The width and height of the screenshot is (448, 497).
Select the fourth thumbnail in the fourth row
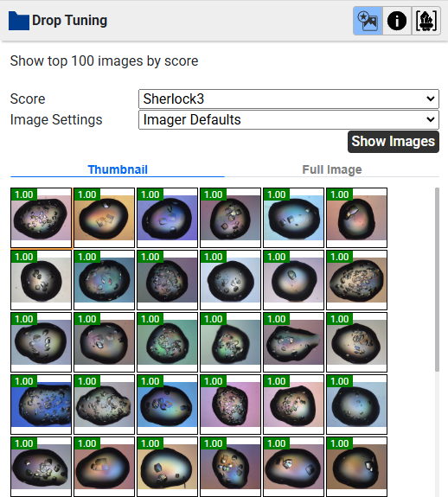231,405
